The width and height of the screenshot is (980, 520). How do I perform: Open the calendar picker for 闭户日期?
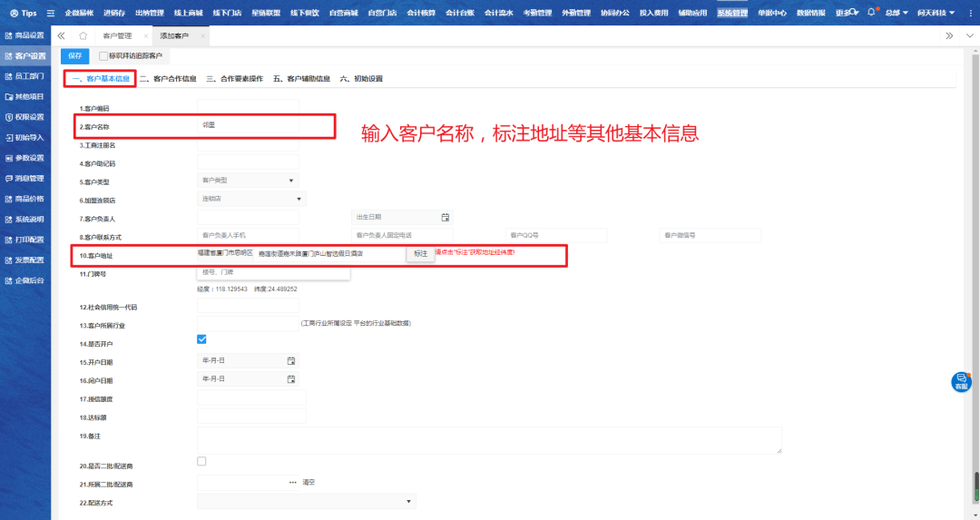coord(291,378)
